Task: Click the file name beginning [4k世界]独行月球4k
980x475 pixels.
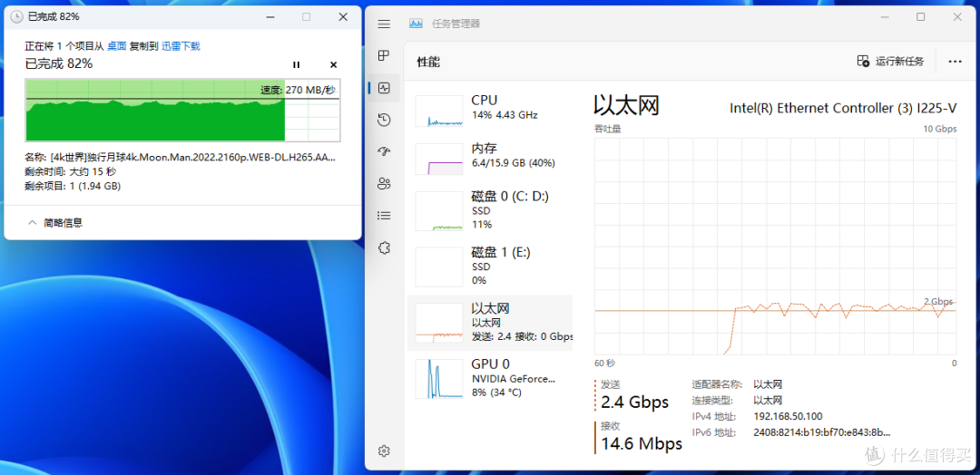Action: pos(192,159)
